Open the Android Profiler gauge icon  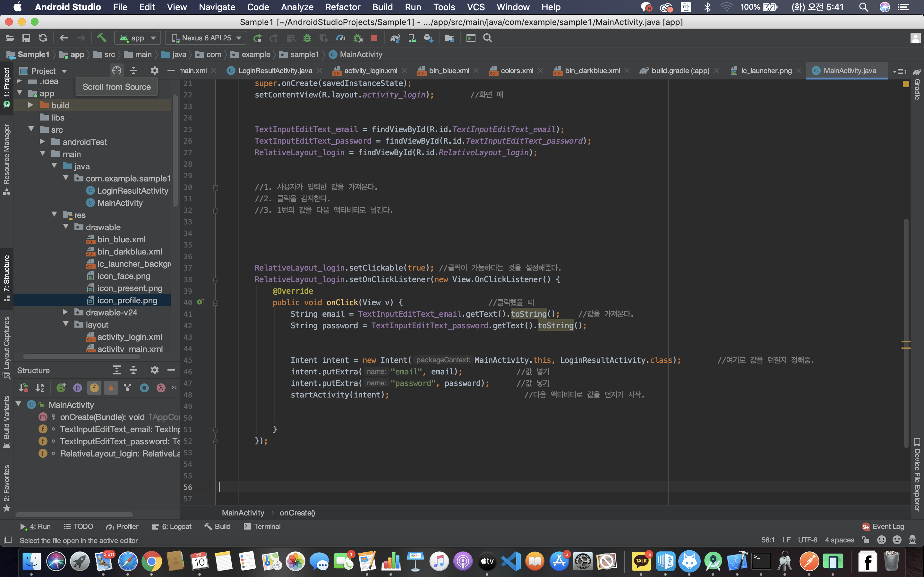point(340,38)
